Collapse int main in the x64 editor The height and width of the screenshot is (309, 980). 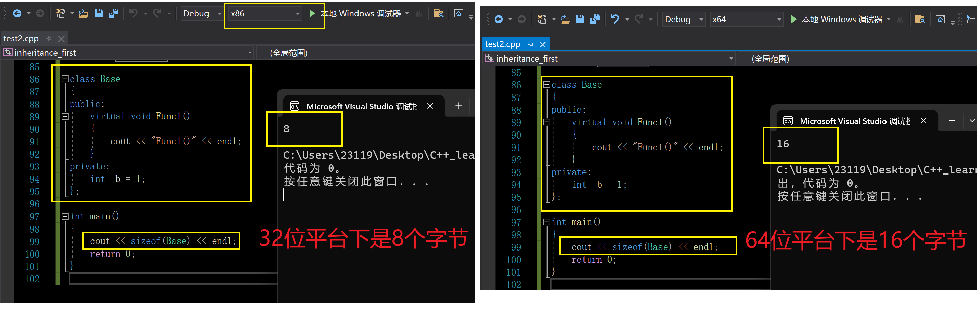[x=547, y=222]
